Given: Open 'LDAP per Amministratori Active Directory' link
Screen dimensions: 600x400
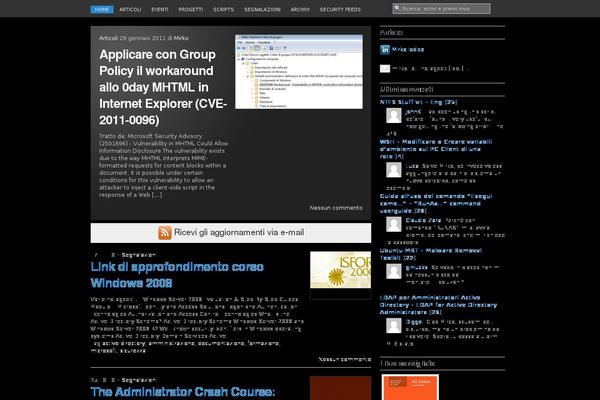Looking at the screenshot, I should tap(438, 305).
